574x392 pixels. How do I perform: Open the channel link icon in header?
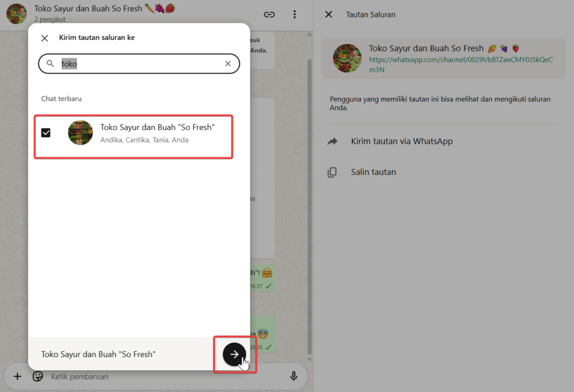coord(270,15)
